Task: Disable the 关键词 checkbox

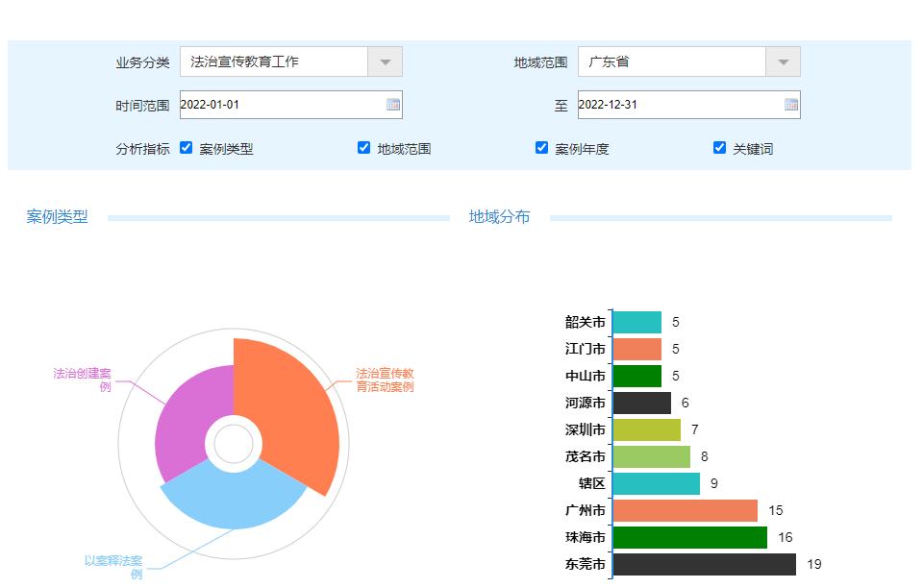Action: click(719, 148)
